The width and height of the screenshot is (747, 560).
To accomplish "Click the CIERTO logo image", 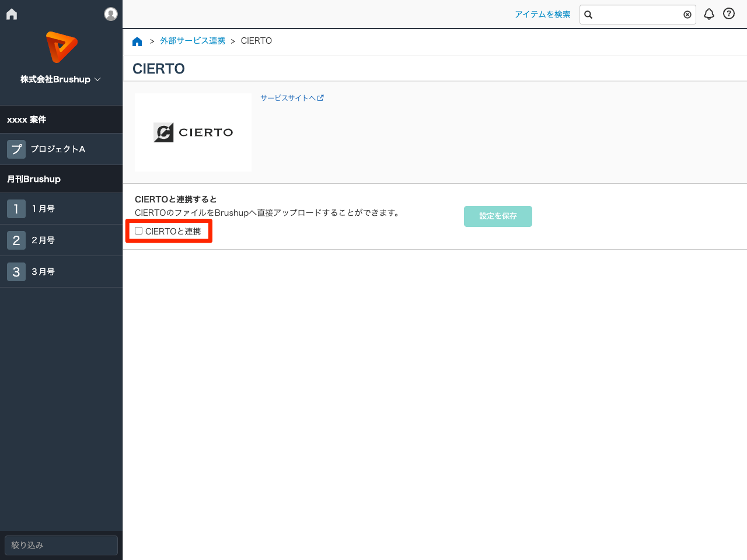I will point(193,132).
